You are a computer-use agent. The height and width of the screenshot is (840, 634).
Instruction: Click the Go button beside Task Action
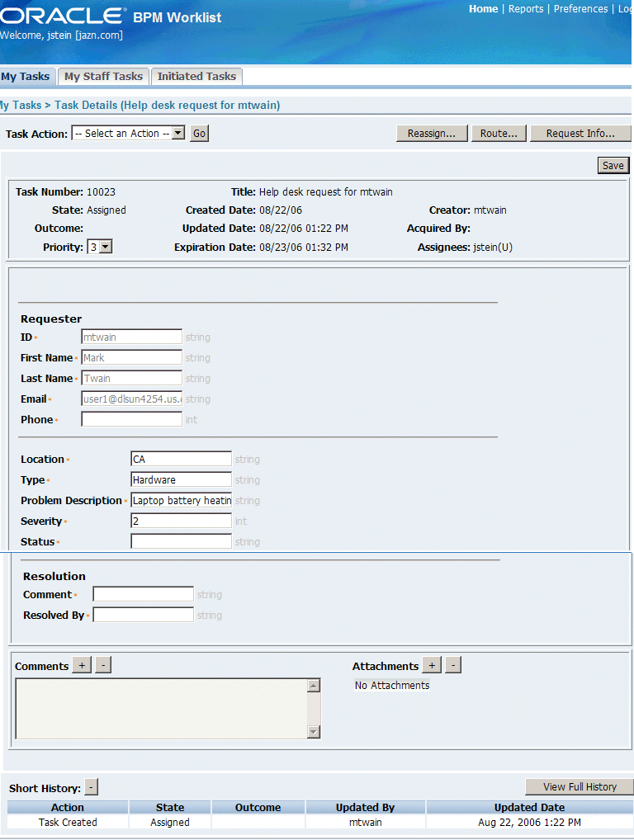click(200, 134)
